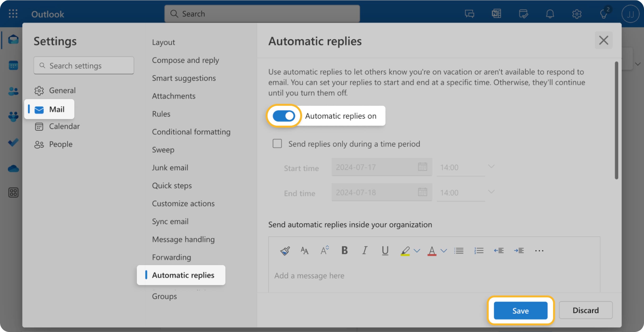Image resolution: width=644 pixels, height=332 pixels.
Task: Check Send replies only during a time period
Action: (x=277, y=143)
